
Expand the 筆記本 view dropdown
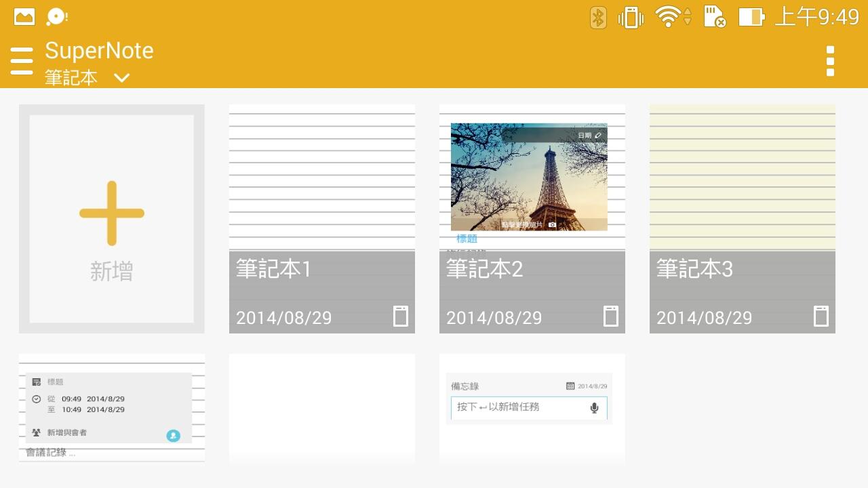pyautogui.click(x=87, y=78)
